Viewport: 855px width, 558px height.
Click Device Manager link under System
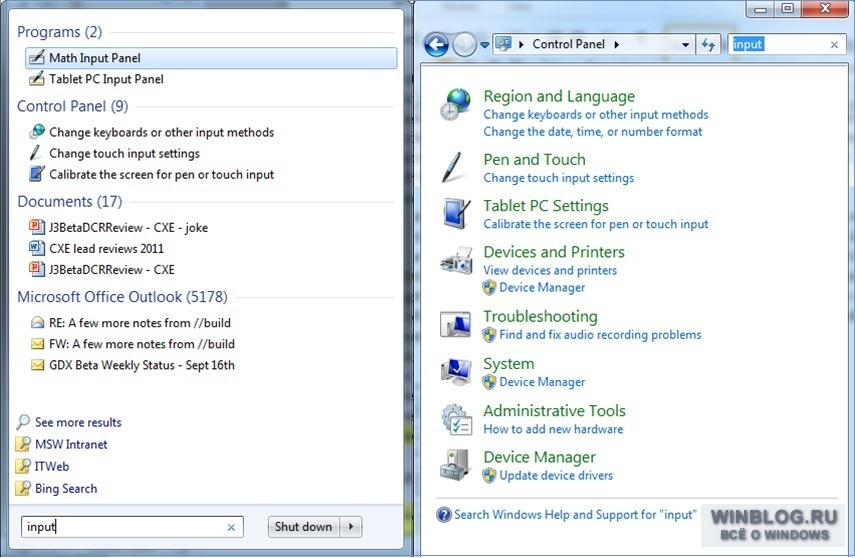pyautogui.click(x=542, y=382)
